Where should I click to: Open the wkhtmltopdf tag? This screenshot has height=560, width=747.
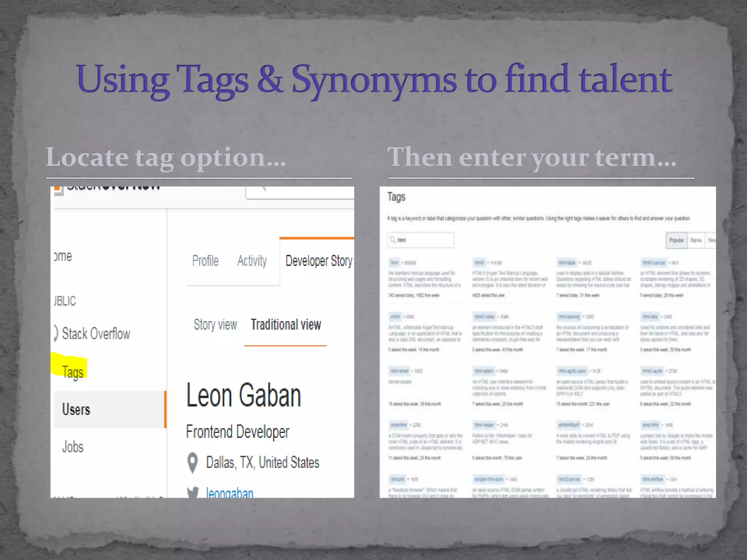(x=569, y=425)
